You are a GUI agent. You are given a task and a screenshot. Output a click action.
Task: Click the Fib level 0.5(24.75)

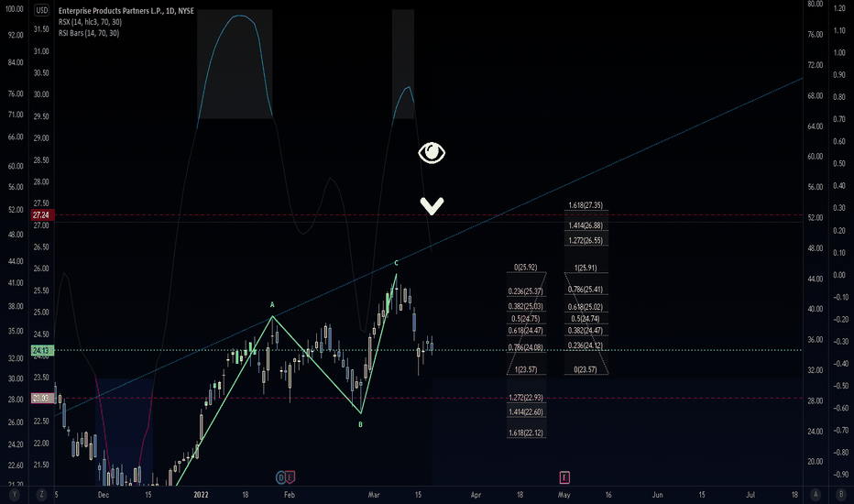pyautogui.click(x=526, y=319)
